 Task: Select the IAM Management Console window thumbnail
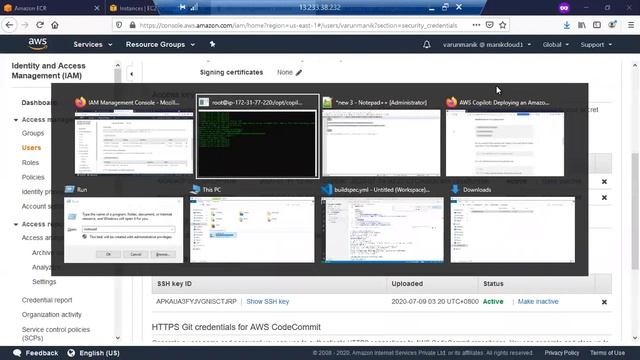click(x=134, y=143)
